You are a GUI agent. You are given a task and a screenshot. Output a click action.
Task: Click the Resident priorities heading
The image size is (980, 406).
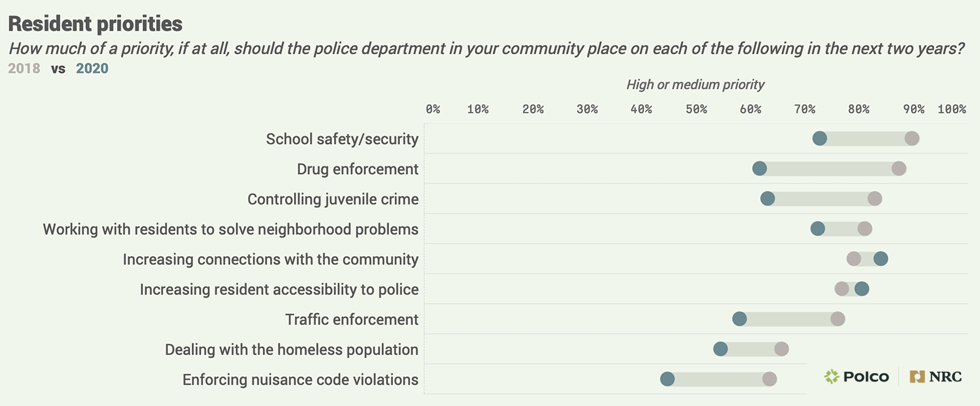pos(95,24)
